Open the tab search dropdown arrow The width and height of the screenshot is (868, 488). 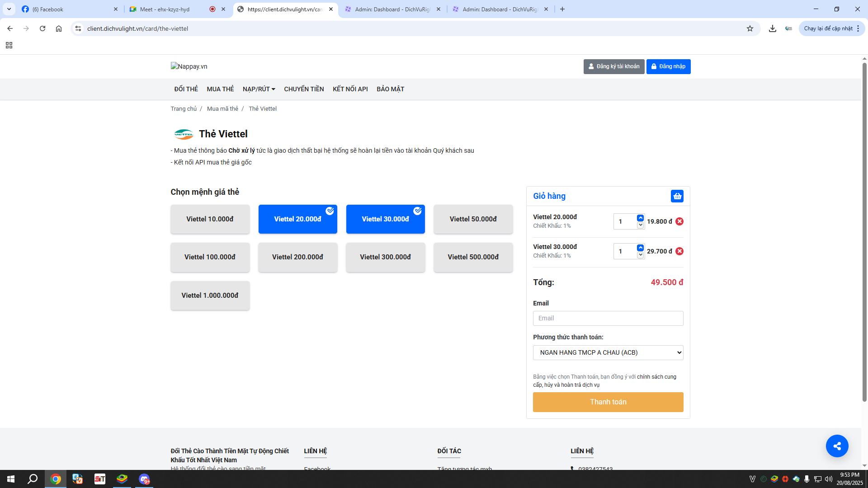[x=9, y=9]
